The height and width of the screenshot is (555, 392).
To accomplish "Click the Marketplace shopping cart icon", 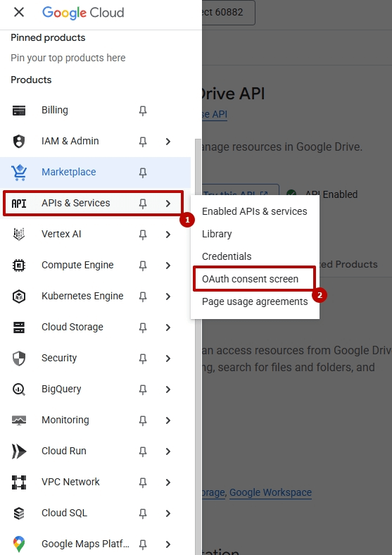I will click(x=19, y=173).
